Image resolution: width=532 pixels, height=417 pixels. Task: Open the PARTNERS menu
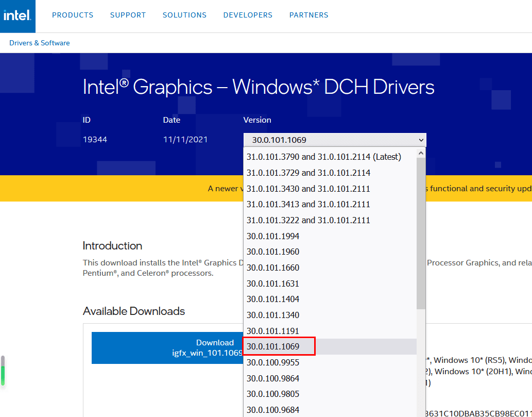tap(308, 15)
